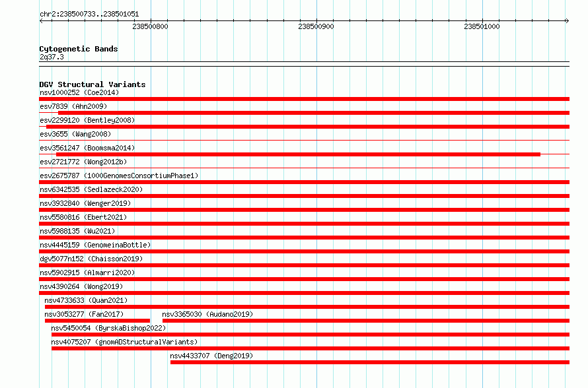Click the red bar under nsv4390264 (Wong2019)

[x=304, y=293]
